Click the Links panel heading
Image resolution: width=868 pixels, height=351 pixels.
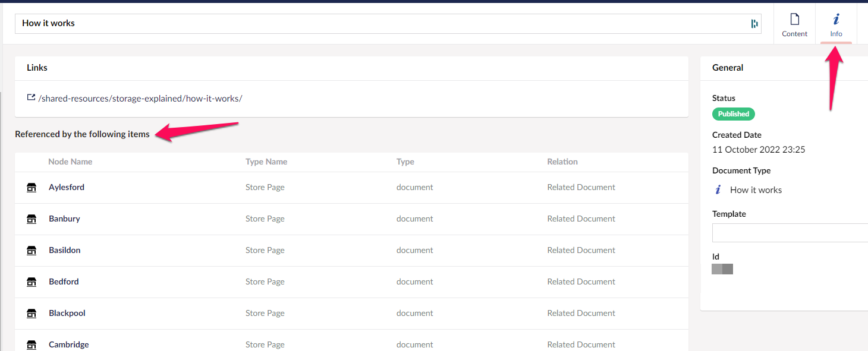point(37,68)
